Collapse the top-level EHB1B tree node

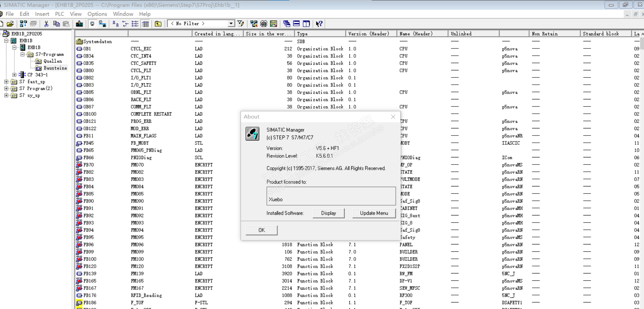click(6, 41)
